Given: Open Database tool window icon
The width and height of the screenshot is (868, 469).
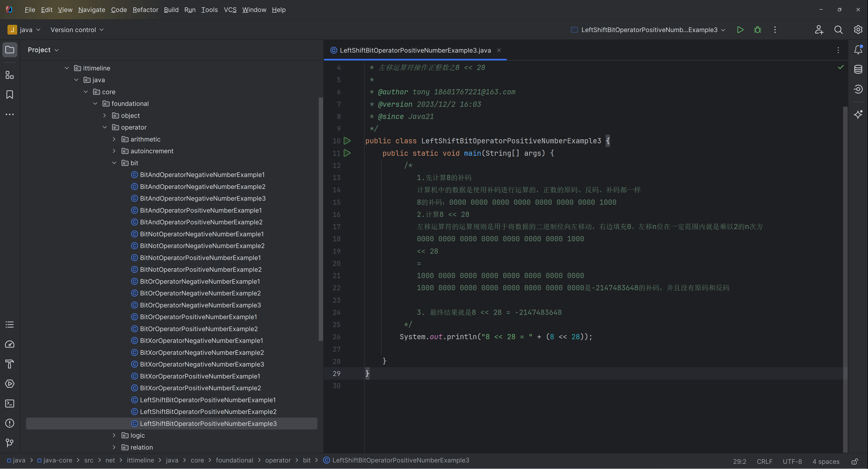Looking at the screenshot, I should 858,69.
